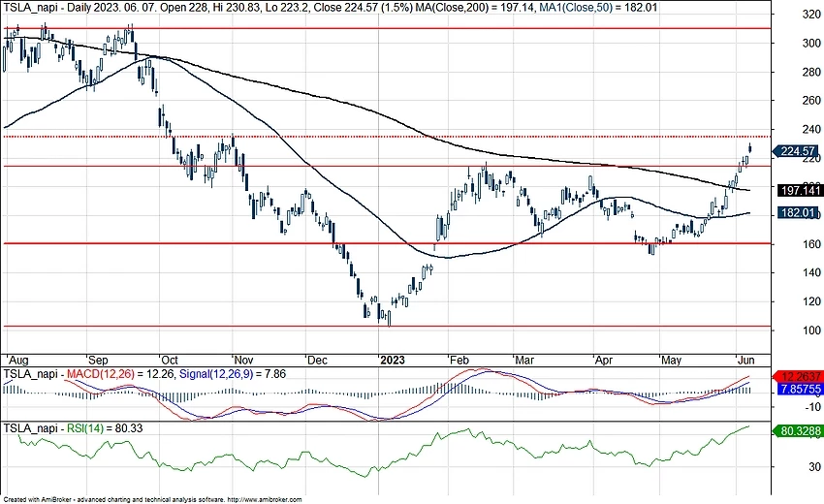Click the 280 price axis label
This screenshot has width=824, height=504.
pyautogui.click(x=810, y=72)
